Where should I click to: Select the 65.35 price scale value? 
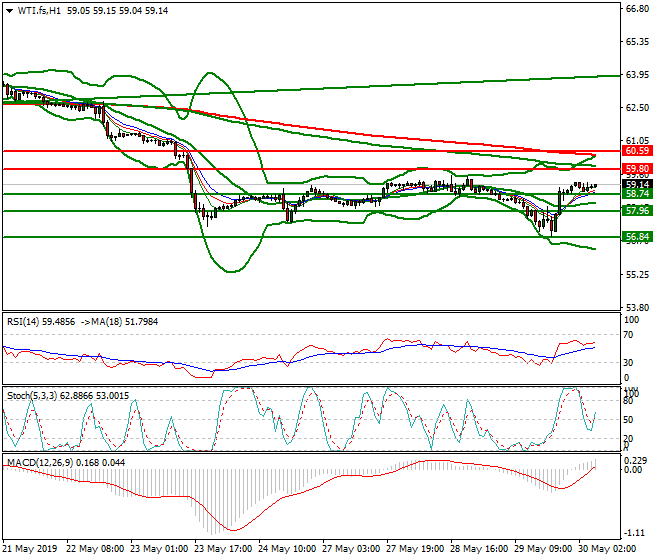click(637, 42)
